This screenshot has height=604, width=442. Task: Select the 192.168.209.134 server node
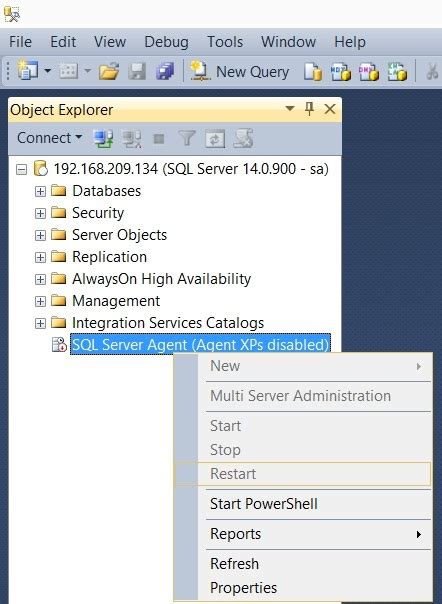(191, 169)
